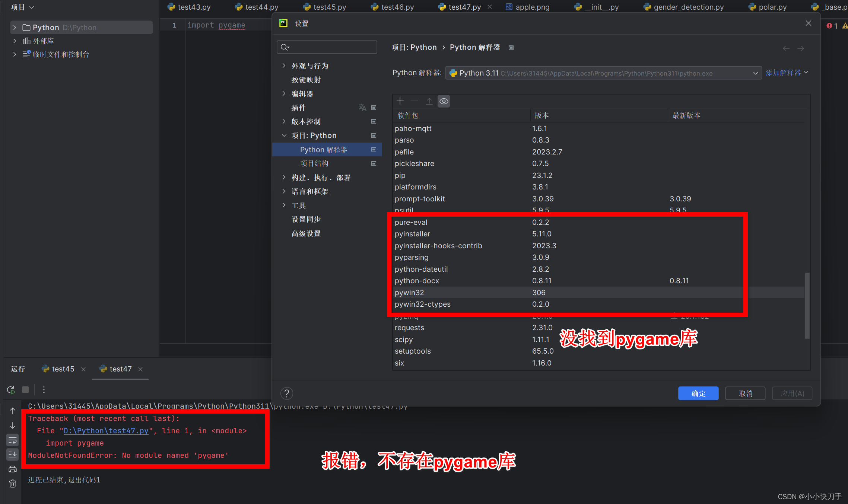Uninstall the selected package using the minus icon
The image size is (848, 504).
click(x=414, y=101)
